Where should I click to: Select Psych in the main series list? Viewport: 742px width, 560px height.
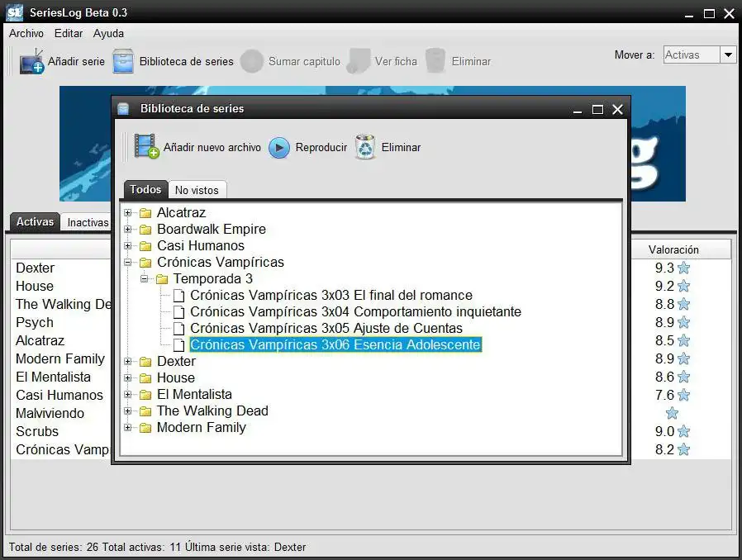point(35,323)
